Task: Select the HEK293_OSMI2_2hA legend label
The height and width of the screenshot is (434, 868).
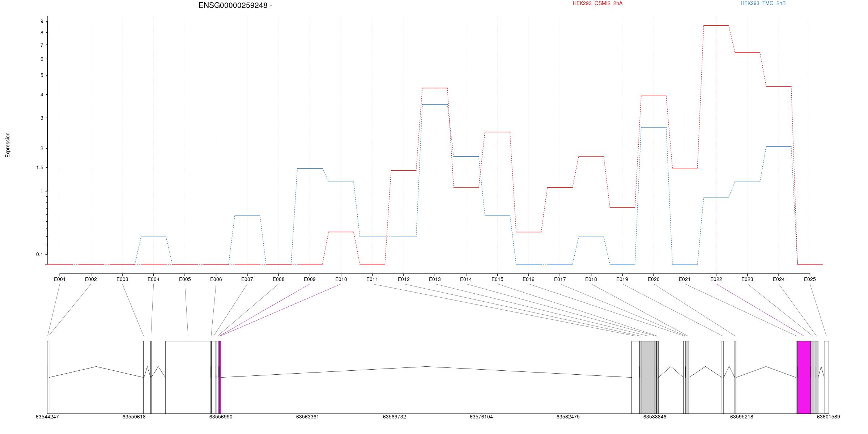Action: (597, 3)
